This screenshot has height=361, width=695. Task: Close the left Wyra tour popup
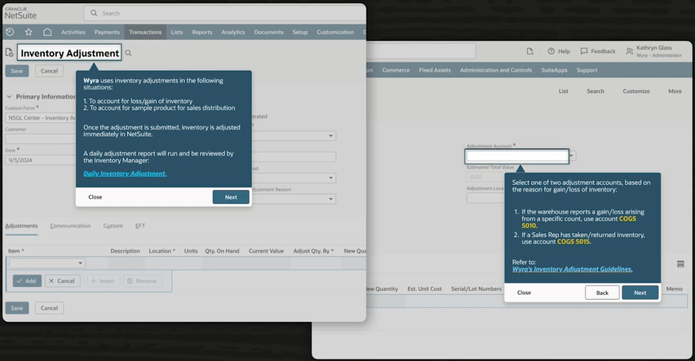(95, 197)
